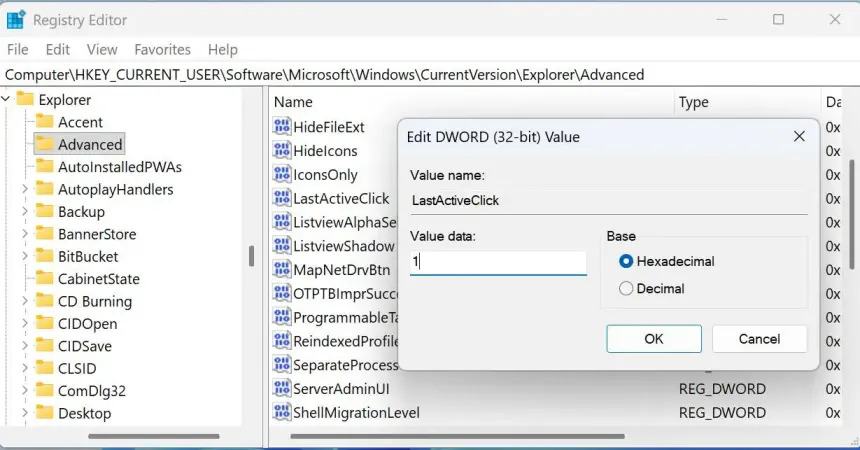Open the Edit menu
This screenshot has width=860, height=450.
[x=58, y=49]
